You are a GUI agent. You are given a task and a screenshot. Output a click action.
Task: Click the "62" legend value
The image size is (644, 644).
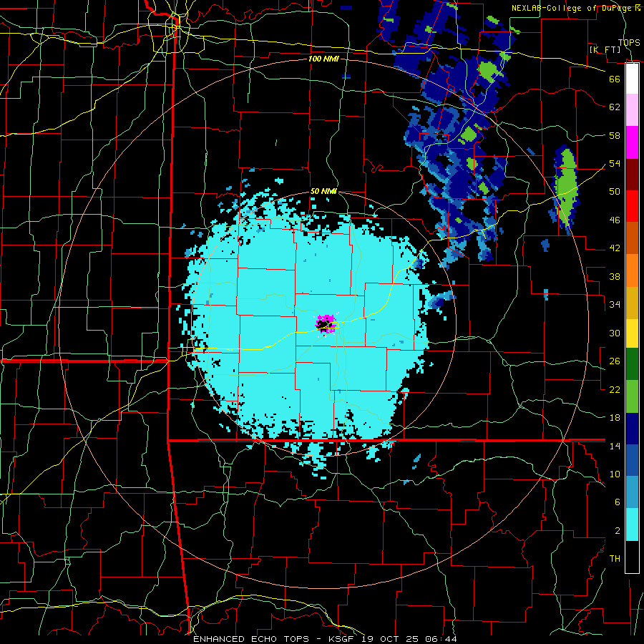615,107
